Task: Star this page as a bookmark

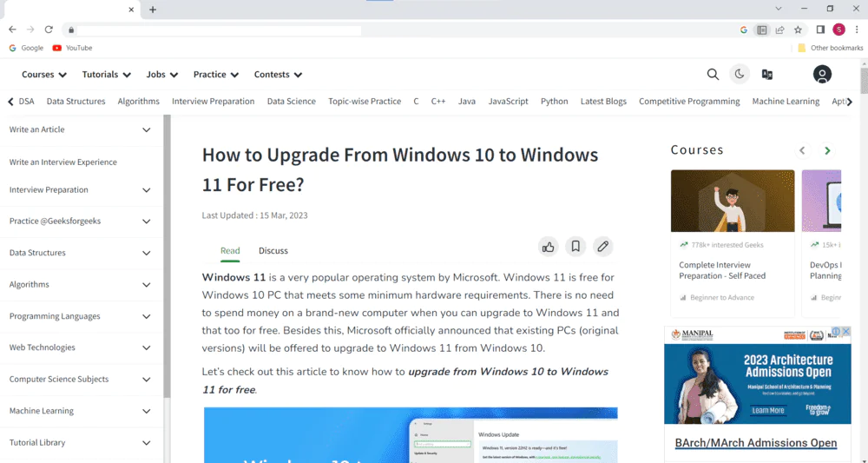Action: click(798, 30)
